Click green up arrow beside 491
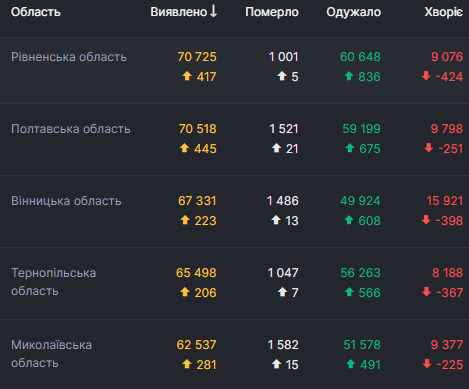 tap(350, 364)
